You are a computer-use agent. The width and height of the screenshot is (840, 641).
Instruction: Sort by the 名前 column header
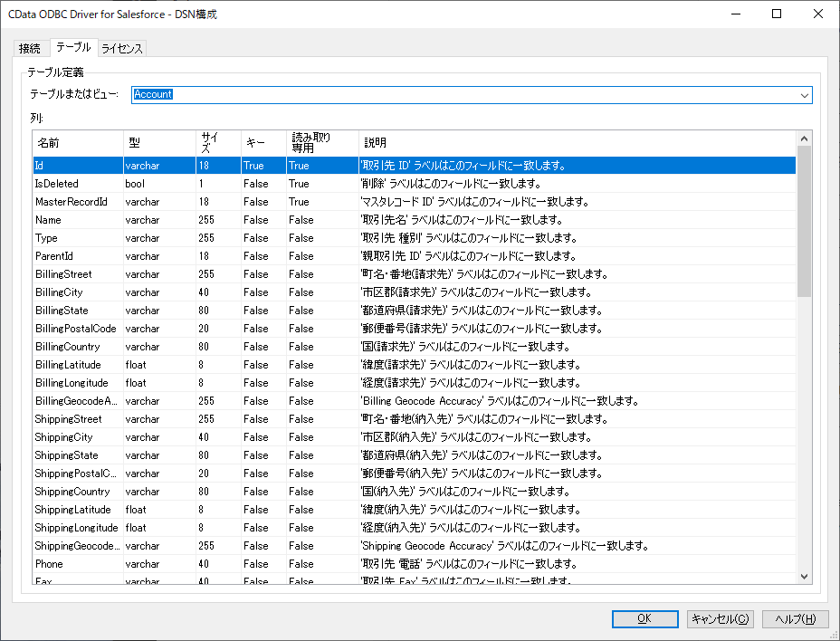tap(78, 142)
